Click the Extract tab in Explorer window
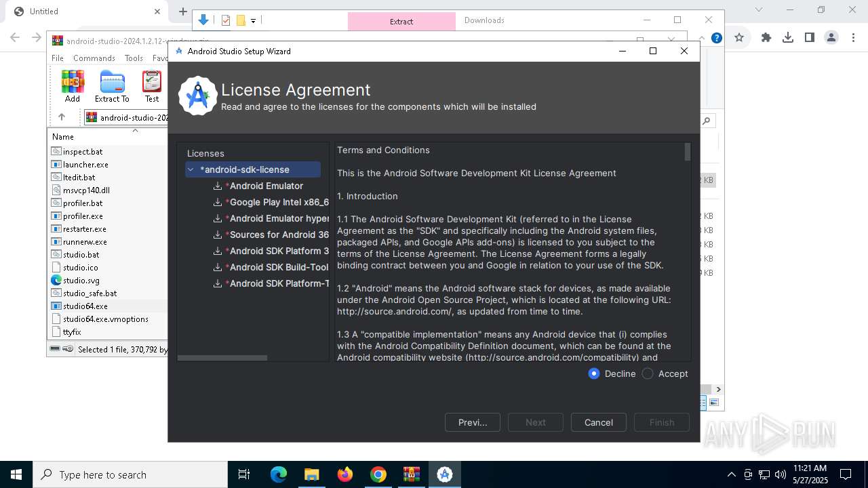Image resolution: width=868 pixels, height=488 pixels. (x=401, y=22)
